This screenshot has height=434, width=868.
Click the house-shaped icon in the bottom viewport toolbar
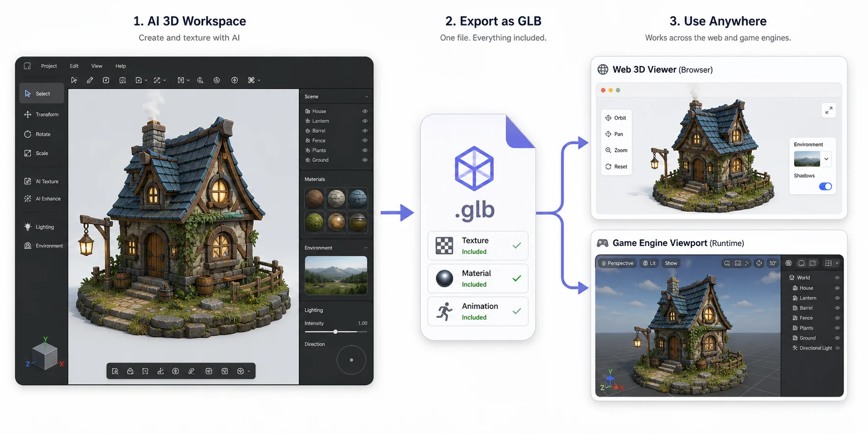pyautogui.click(x=130, y=371)
